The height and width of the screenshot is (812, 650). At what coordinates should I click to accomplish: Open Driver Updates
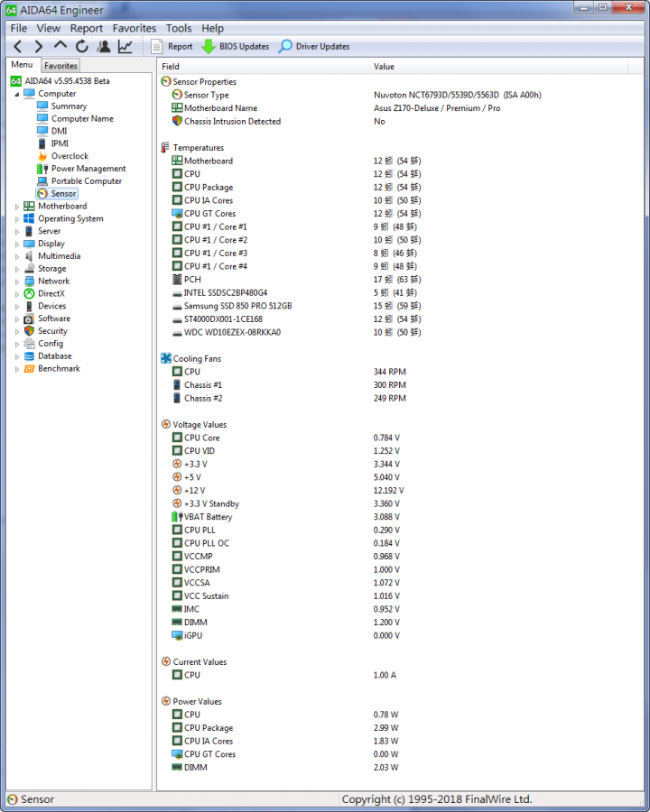[314, 47]
